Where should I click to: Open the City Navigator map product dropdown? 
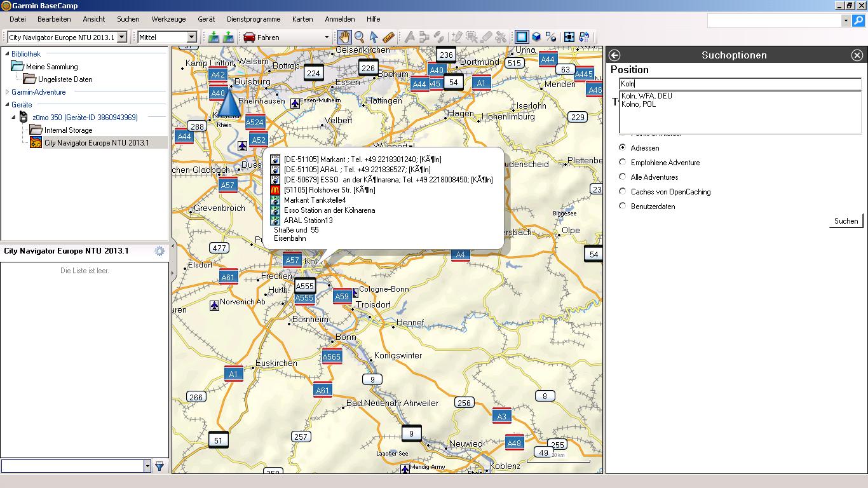(122, 37)
